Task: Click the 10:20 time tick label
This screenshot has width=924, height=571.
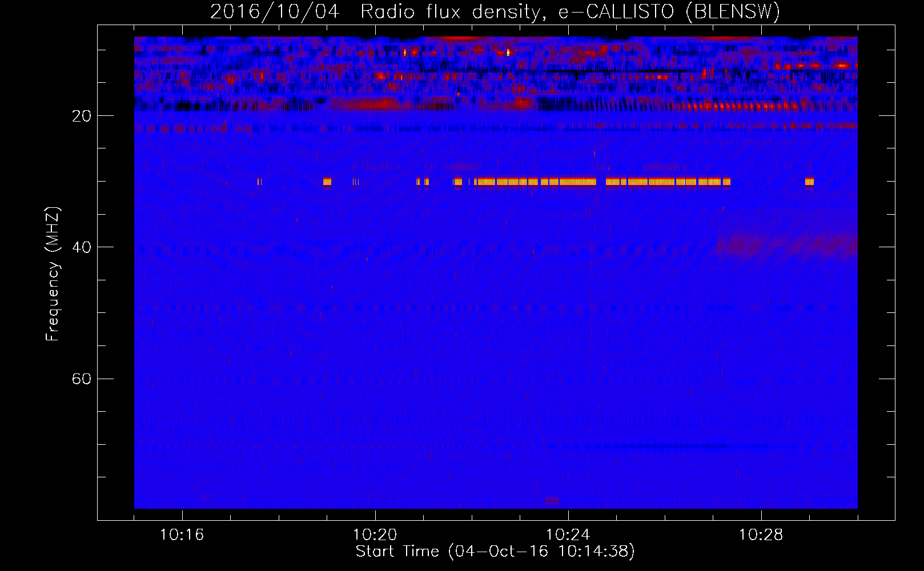Action: [x=375, y=535]
